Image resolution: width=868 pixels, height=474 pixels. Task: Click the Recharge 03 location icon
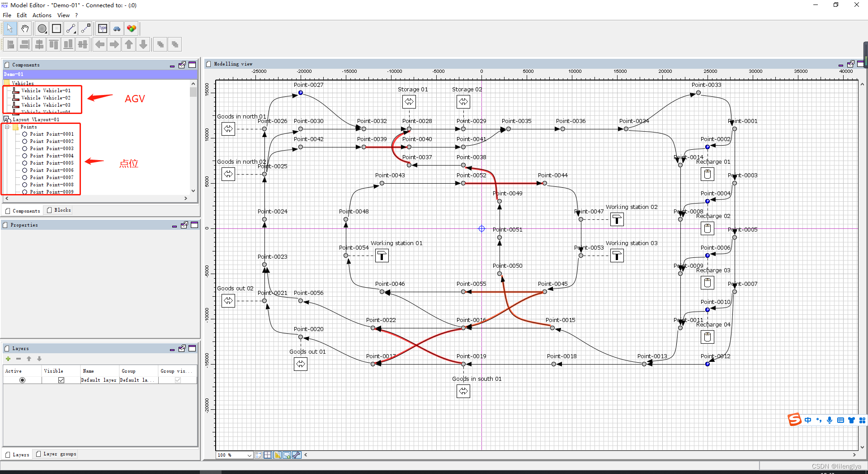708,283
